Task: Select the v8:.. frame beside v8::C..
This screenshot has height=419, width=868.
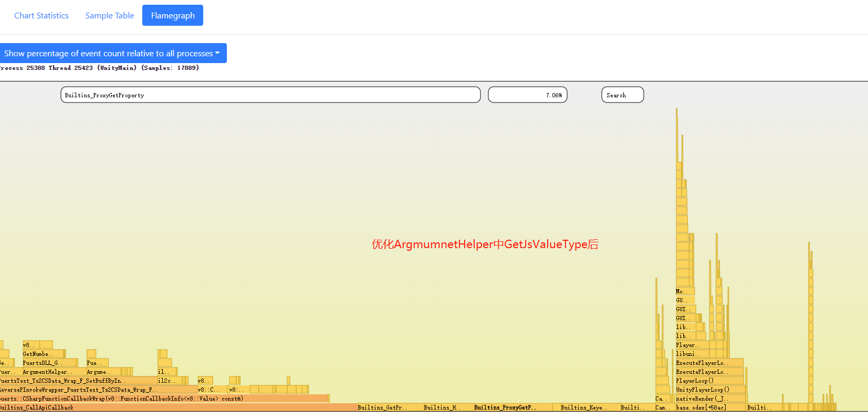Action: pyautogui.click(x=239, y=390)
